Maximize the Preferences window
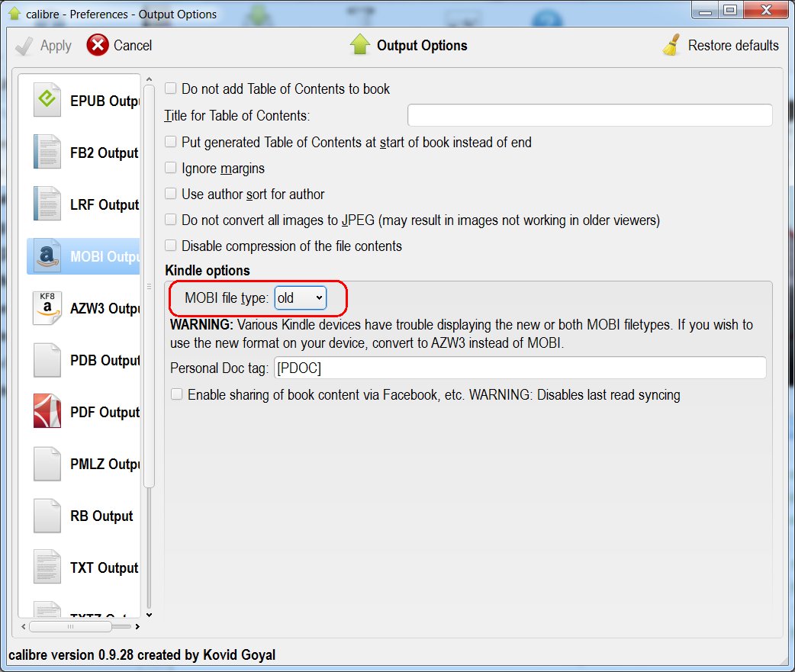 (730, 10)
